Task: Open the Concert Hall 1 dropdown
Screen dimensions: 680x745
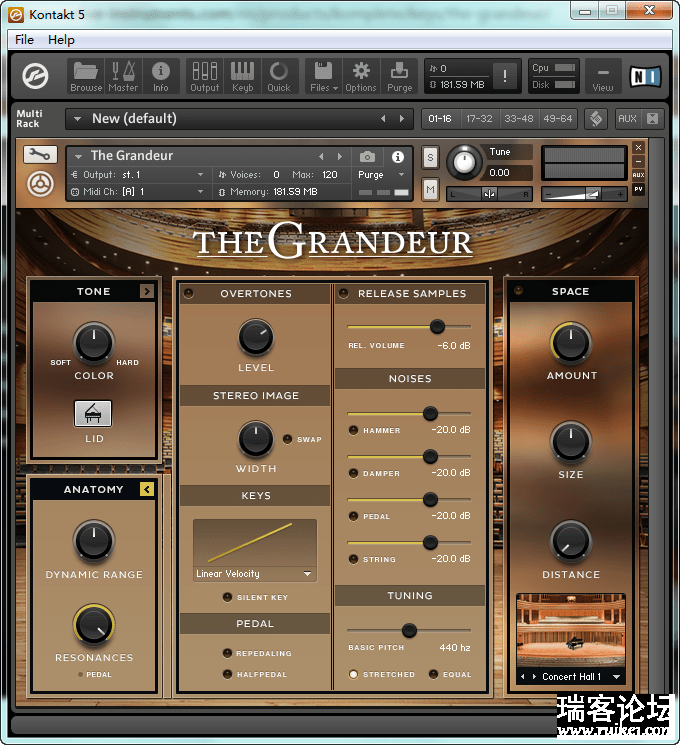Action: click(617, 677)
